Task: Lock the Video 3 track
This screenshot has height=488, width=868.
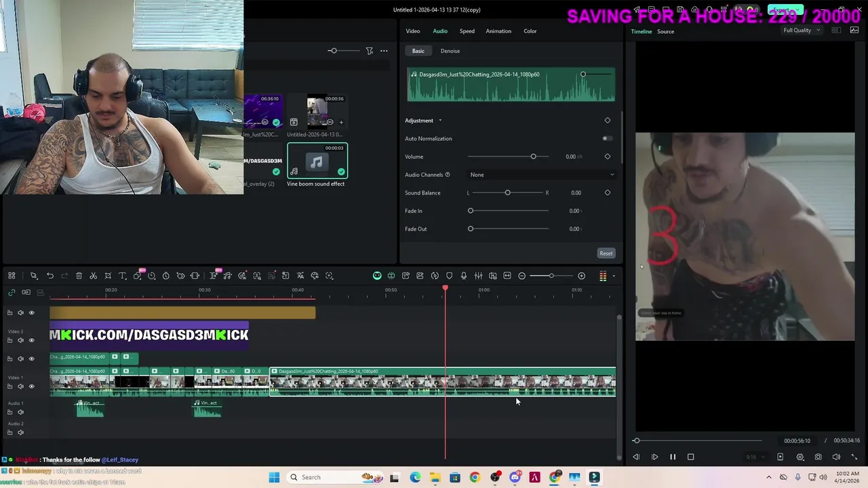Action: point(9,340)
